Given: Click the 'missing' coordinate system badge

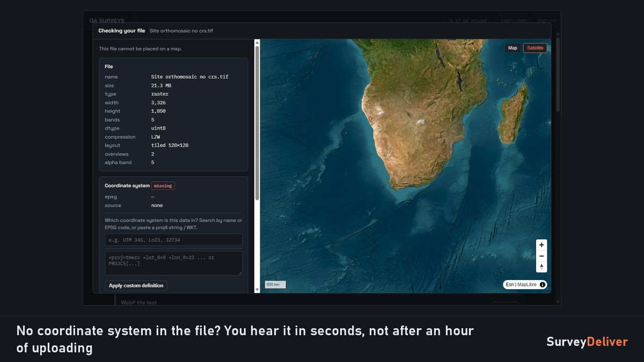Looking at the screenshot, I should [163, 186].
